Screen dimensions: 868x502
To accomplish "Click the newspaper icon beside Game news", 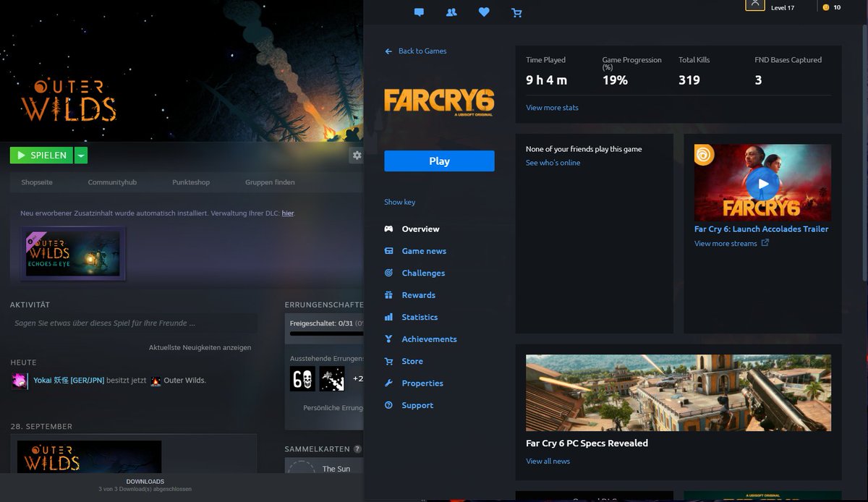I will (x=388, y=251).
